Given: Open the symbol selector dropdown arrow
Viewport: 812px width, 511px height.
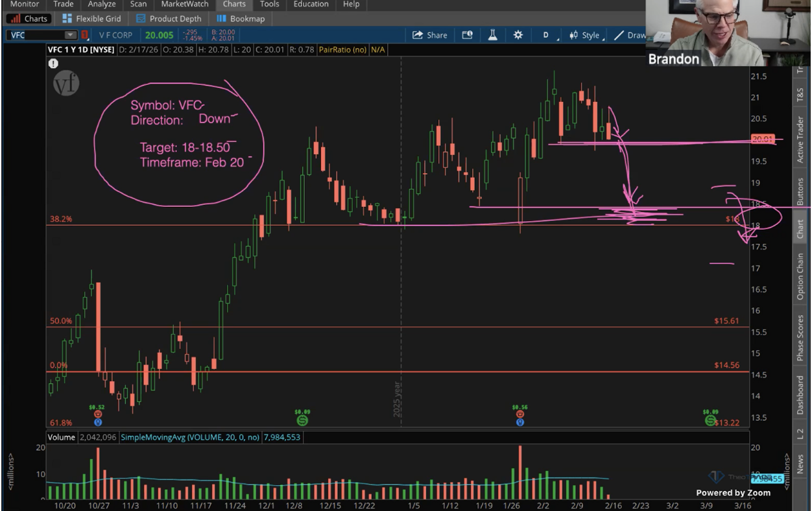Looking at the screenshot, I should 70,35.
